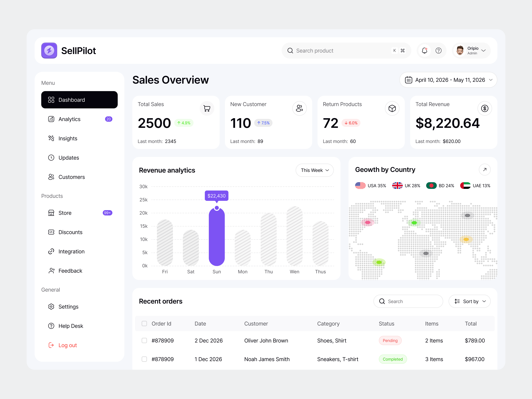Open Growth by Country via the arrow icon
532x399 pixels.
click(485, 170)
